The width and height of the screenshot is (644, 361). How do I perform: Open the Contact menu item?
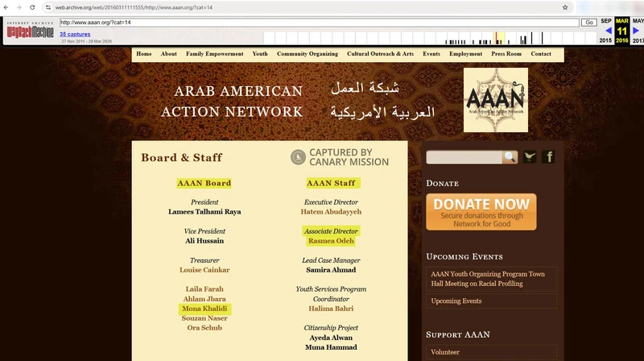point(541,54)
